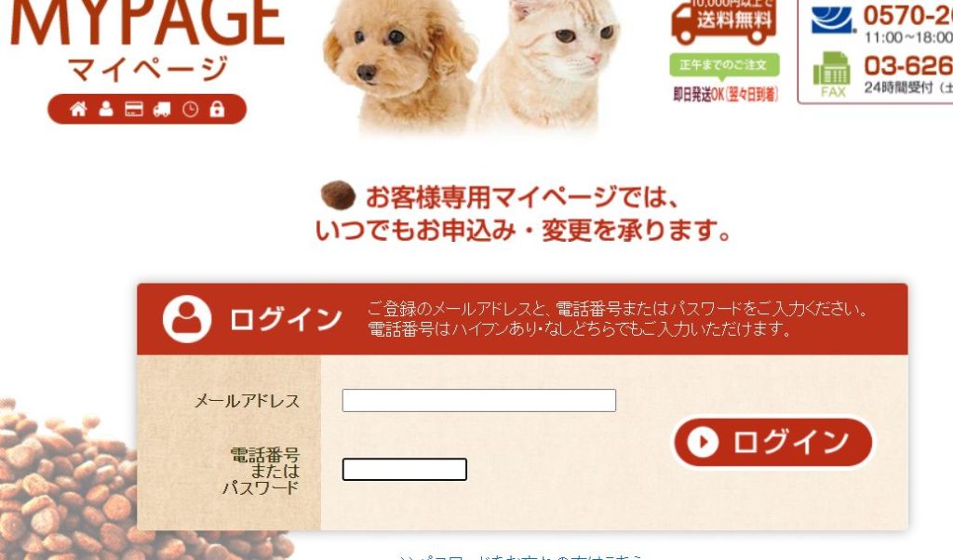Image resolution: width=953 pixels, height=560 pixels.
Task: Open the credit card icon in red bar
Action: (134, 110)
